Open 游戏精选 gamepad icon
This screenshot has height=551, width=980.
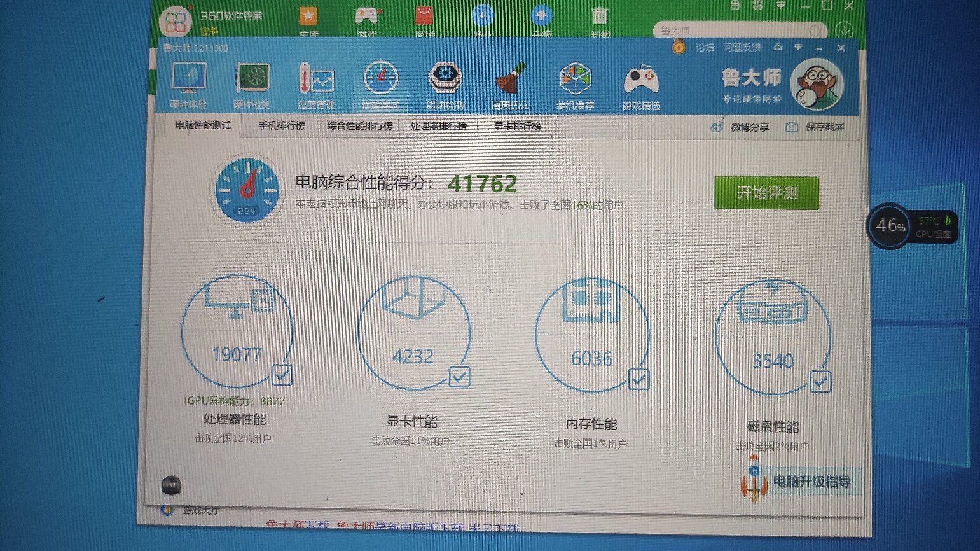(x=641, y=87)
